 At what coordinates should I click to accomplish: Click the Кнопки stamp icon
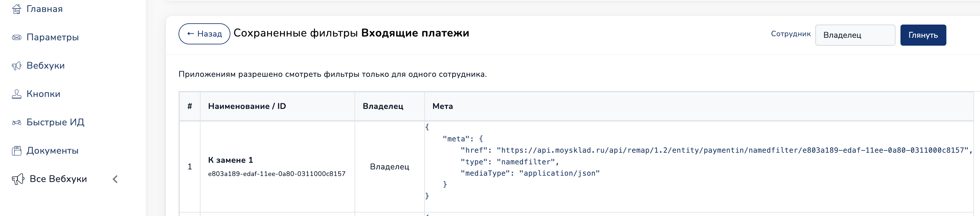point(16,94)
